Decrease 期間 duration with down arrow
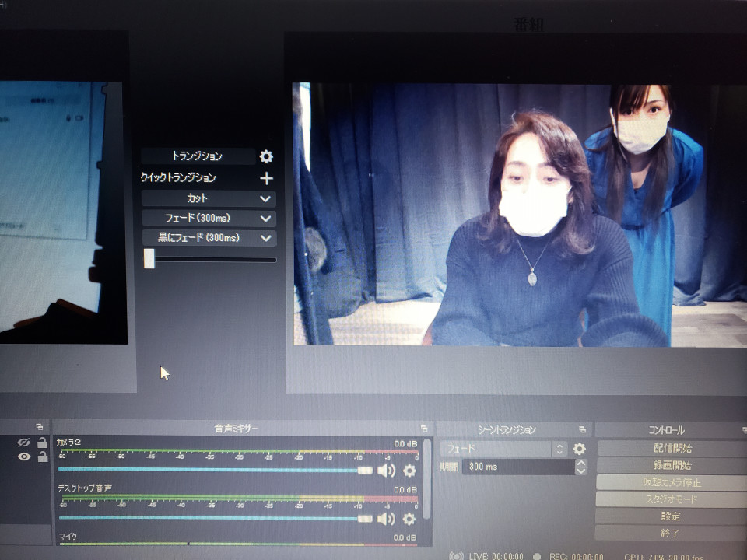747x560 pixels. click(580, 471)
